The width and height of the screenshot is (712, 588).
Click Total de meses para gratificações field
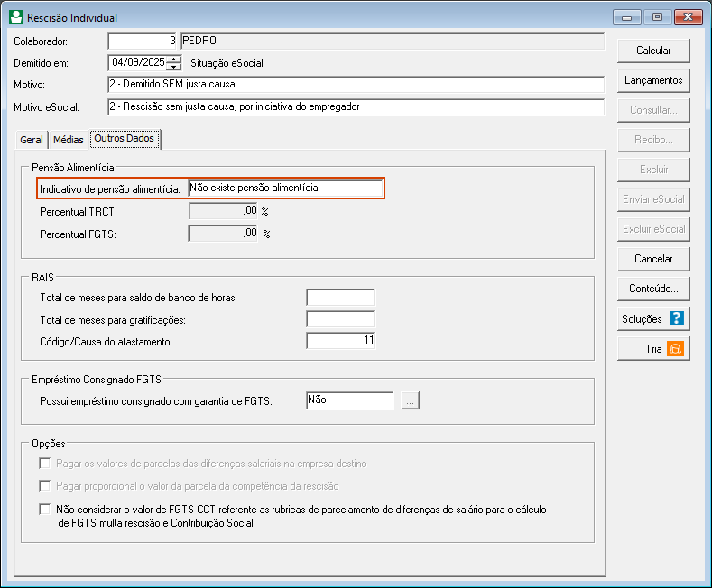(340, 319)
